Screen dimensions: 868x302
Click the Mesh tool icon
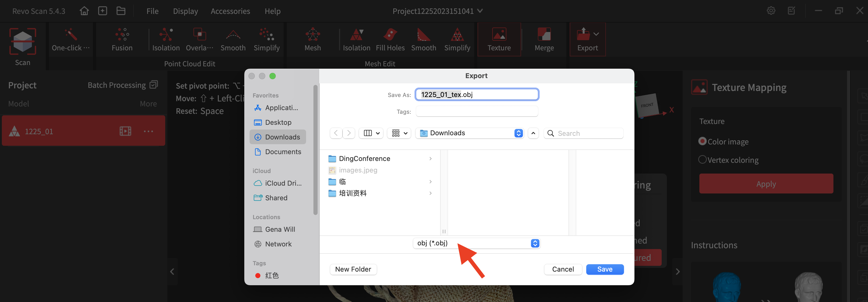pyautogui.click(x=312, y=35)
